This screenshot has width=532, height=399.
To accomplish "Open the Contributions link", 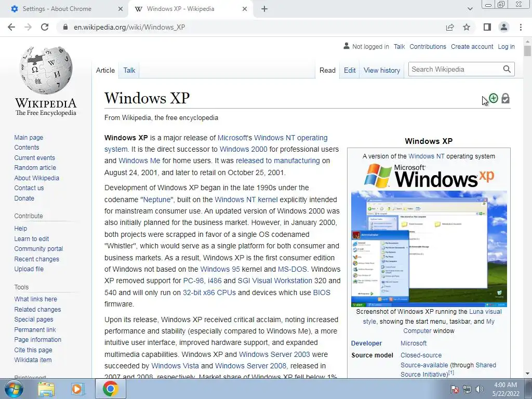I will [428, 46].
